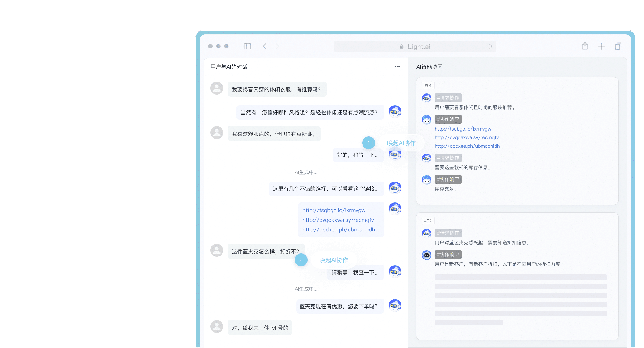Click the bot avatar above '用户需要春季休闲且时尚的服装推荐'
The width and height of the screenshot is (644, 348).
click(427, 98)
